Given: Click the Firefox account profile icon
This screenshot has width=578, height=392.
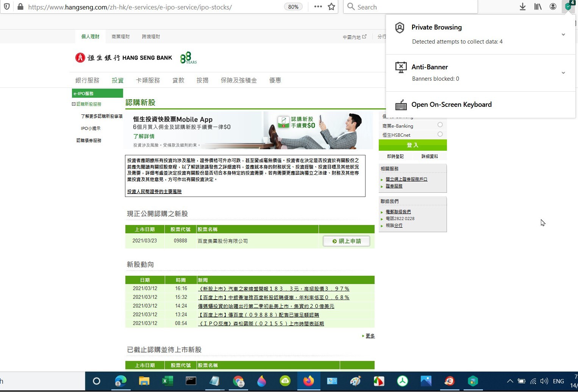Looking at the screenshot, I should 553,7.
